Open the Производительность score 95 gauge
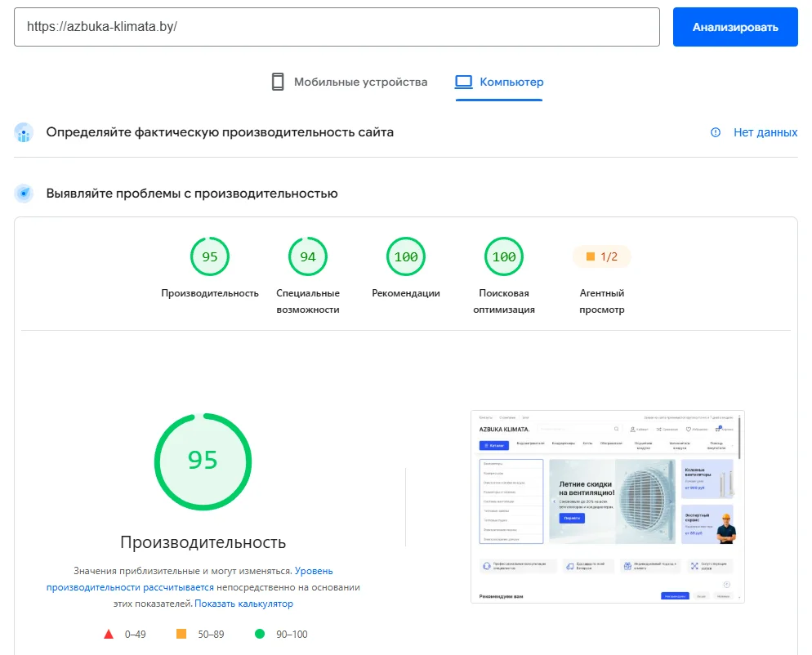Viewport: 812px width, 655px height. click(210, 256)
